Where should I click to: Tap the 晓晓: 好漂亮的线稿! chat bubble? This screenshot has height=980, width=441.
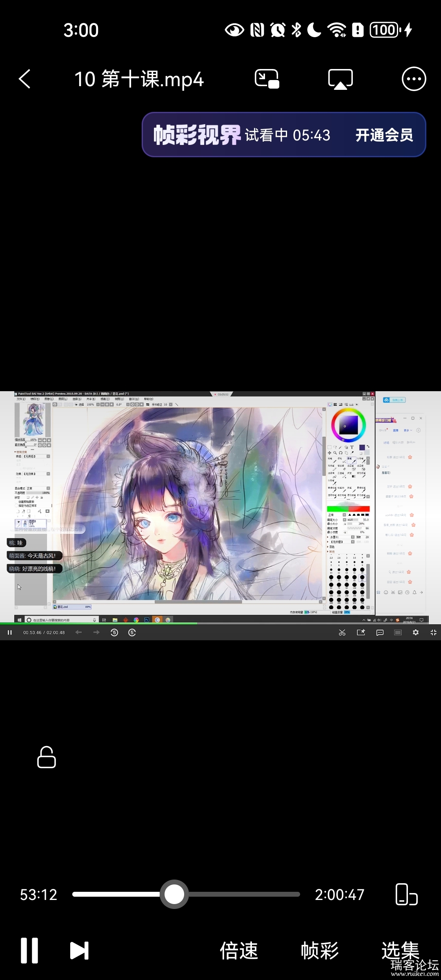[35, 569]
